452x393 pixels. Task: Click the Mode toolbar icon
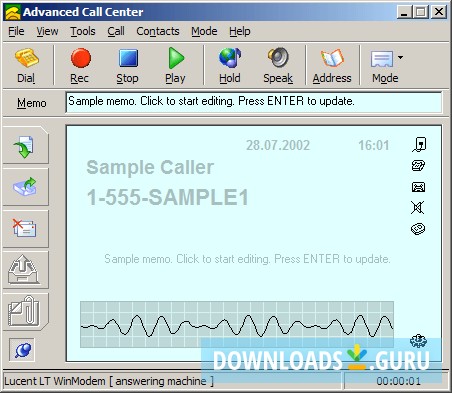point(382,59)
